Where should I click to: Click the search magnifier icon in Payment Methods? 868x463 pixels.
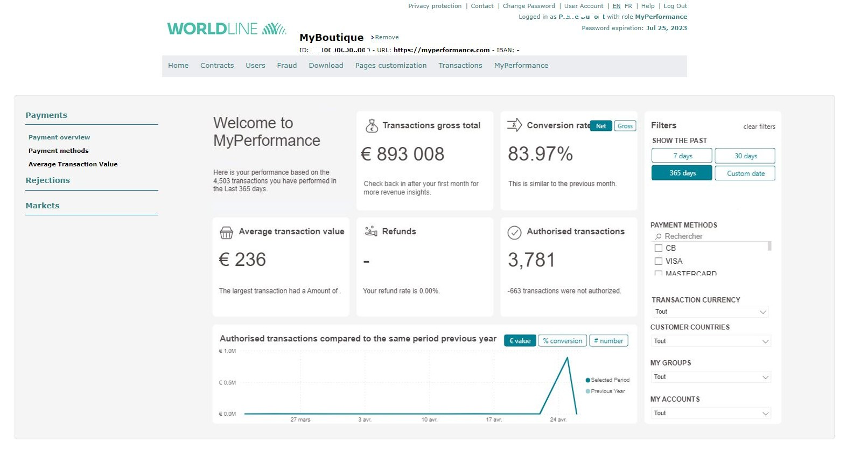point(658,236)
